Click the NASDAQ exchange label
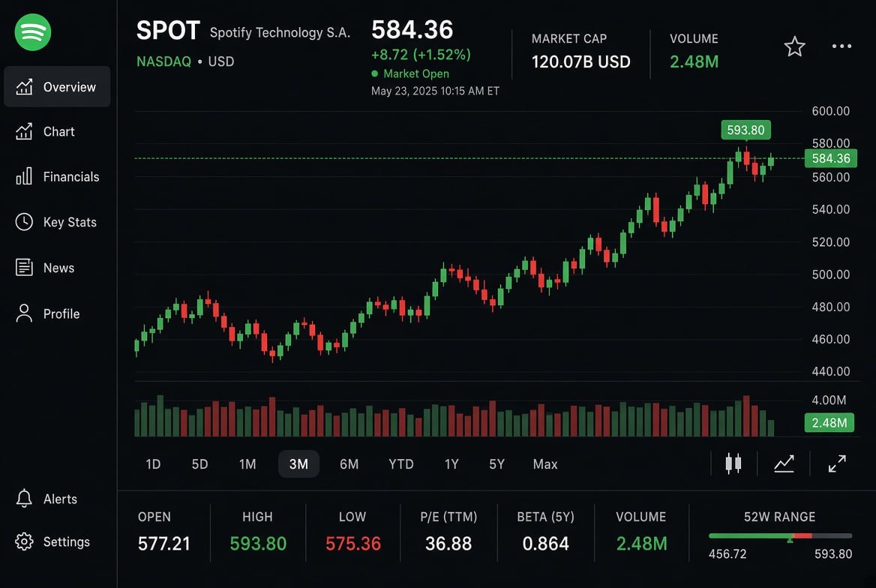Image resolution: width=876 pixels, height=588 pixels. point(163,61)
